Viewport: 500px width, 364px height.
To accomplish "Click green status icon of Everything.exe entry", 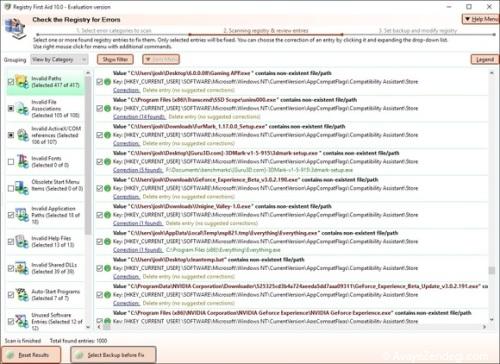I will point(107,241).
